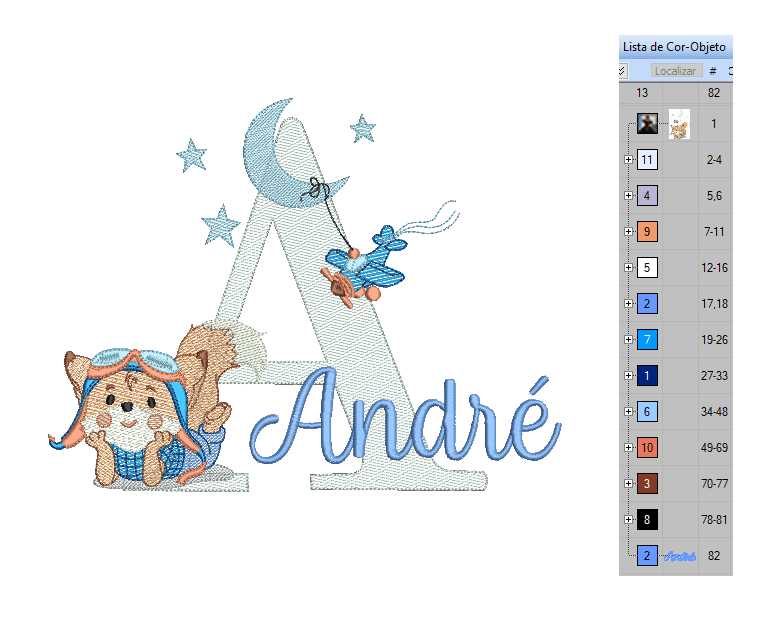Expand the color 7 blue group

coord(629,340)
